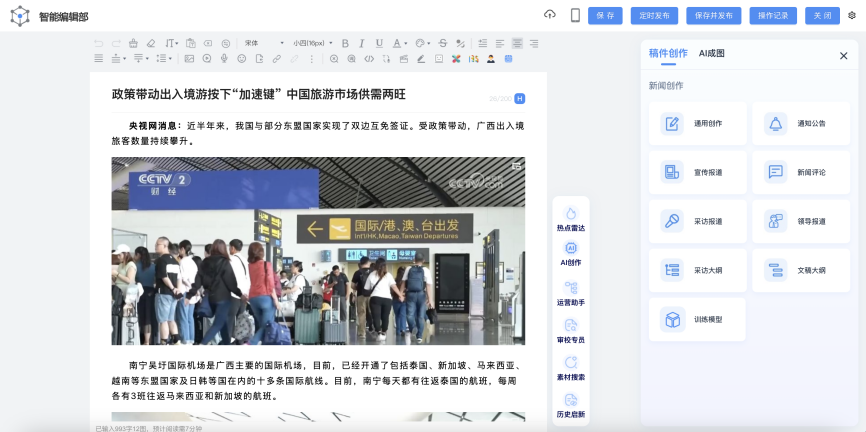Open the 运营助手 sidebar tool
The image size is (866, 432).
[x=570, y=292]
